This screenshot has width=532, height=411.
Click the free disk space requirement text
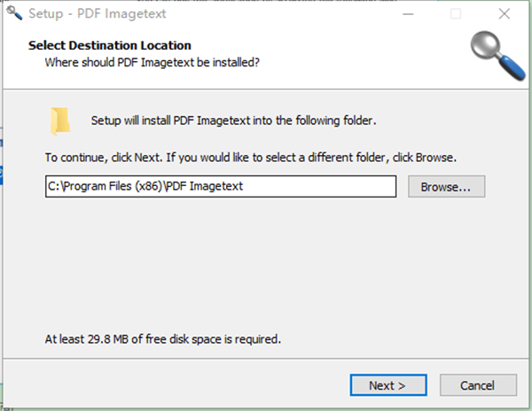162,338
